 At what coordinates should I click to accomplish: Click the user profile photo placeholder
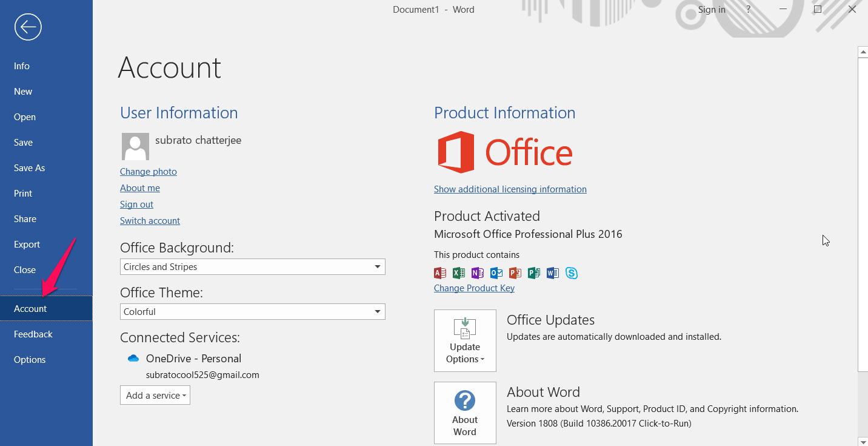135,146
